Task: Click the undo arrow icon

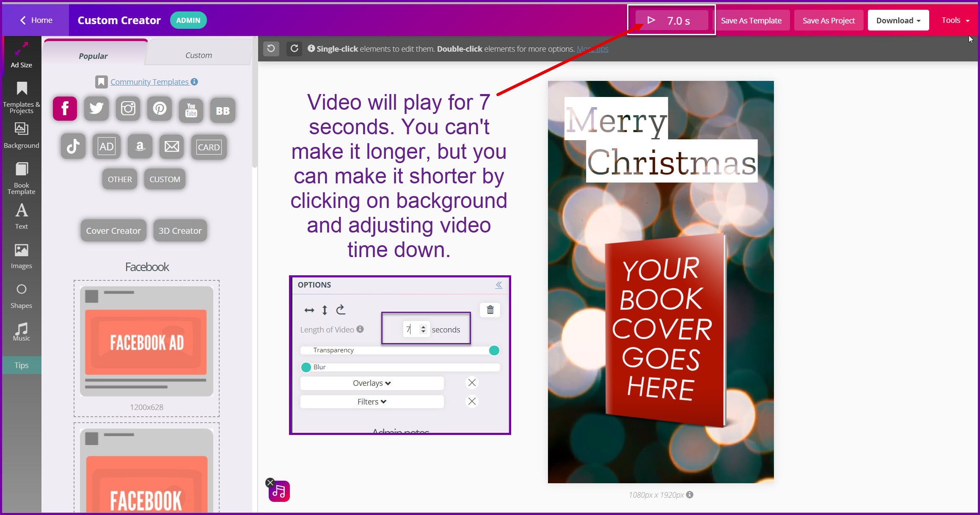Action: (271, 49)
